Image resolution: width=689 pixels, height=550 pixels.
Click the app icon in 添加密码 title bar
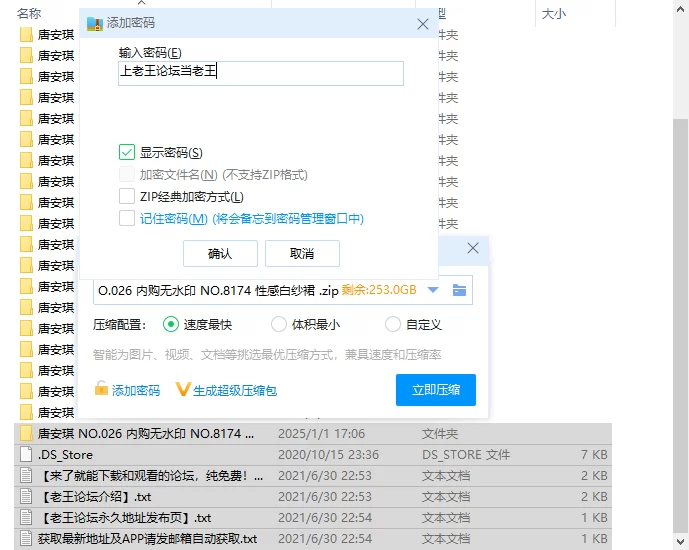coord(95,23)
